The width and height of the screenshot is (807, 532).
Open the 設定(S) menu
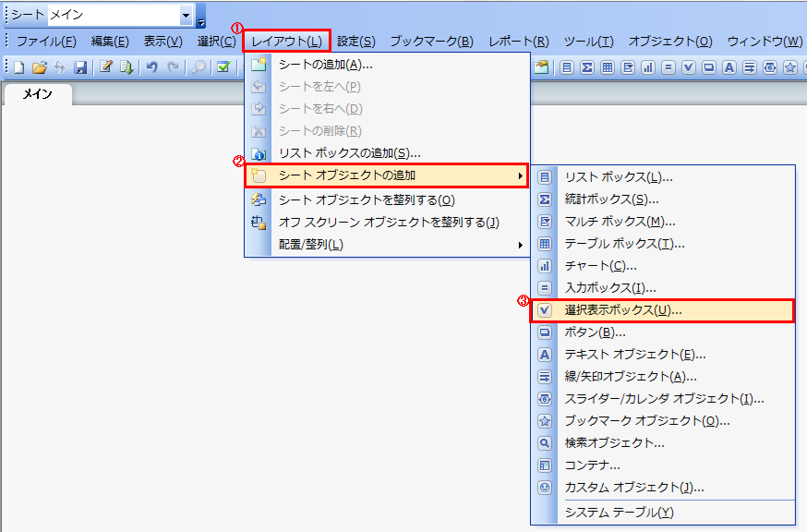click(356, 42)
